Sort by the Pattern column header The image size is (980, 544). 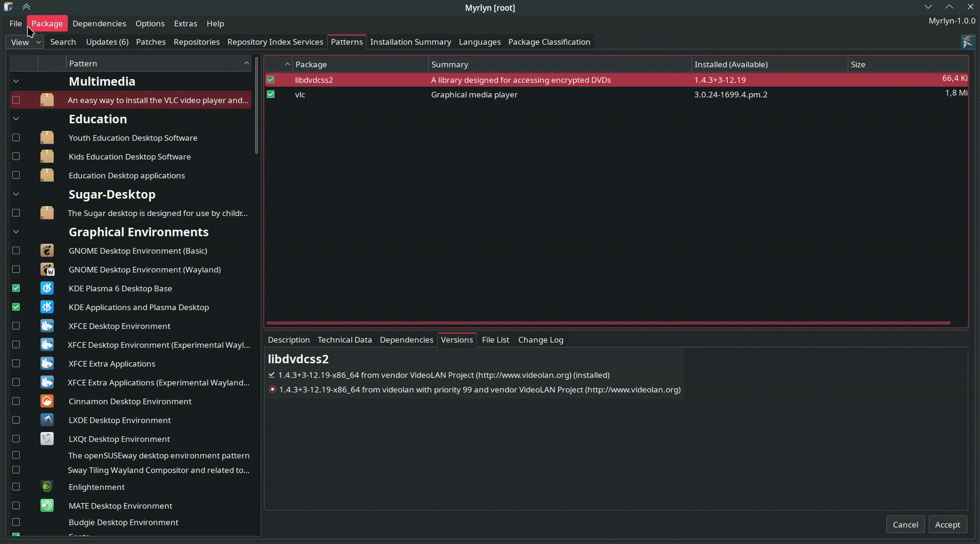(159, 64)
